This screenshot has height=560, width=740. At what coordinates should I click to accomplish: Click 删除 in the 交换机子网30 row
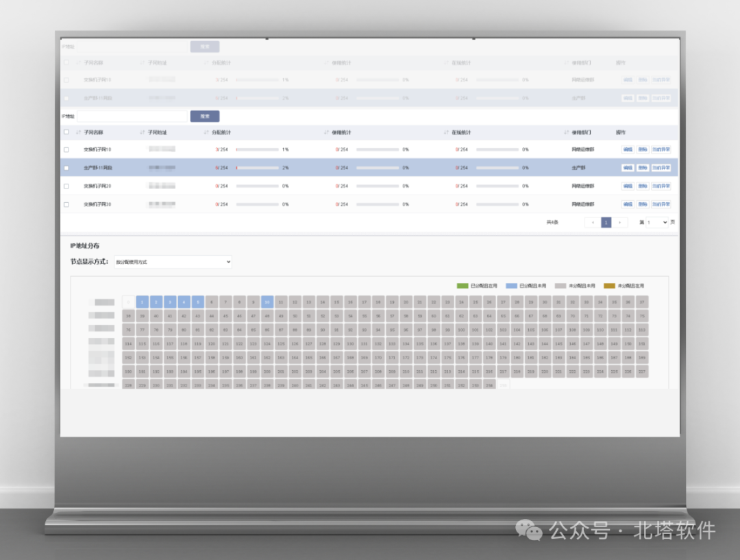[x=643, y=204]
